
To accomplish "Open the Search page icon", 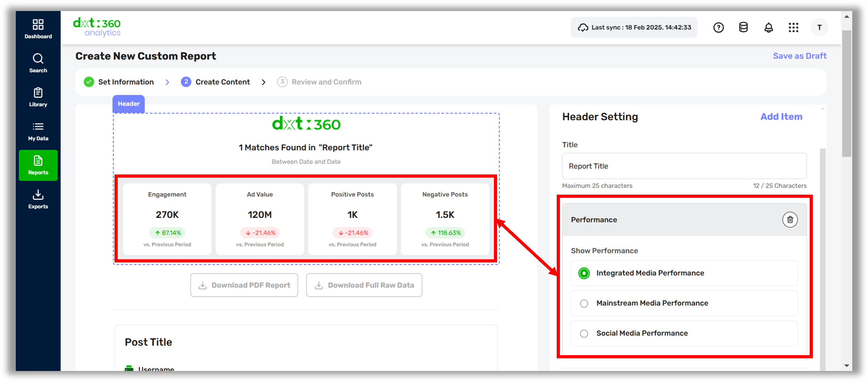I will pyautogui.click(x=38, y=59).
